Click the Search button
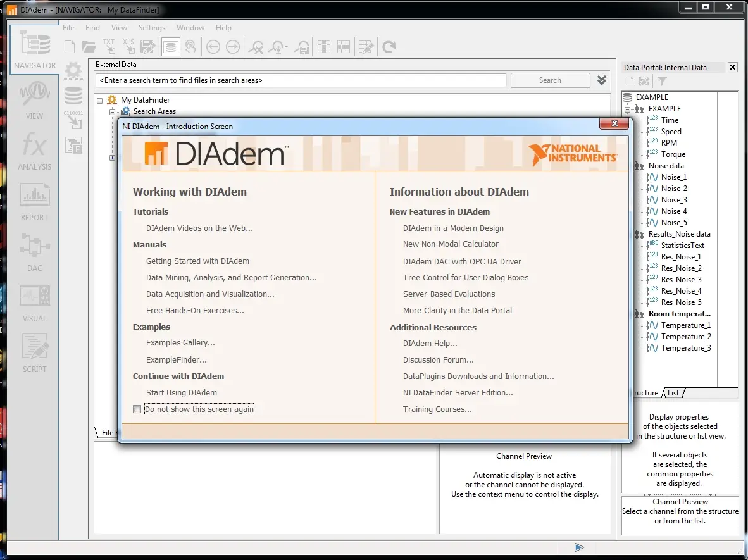748x560 pixels. [x=550, y=80]
